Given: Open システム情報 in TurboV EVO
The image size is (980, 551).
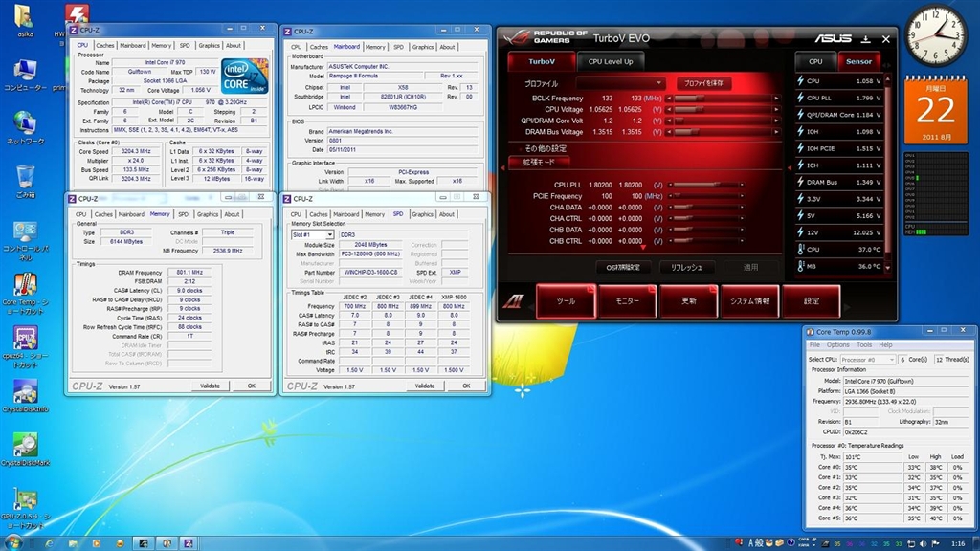Looking at the screenshot, I should [750, 301].
